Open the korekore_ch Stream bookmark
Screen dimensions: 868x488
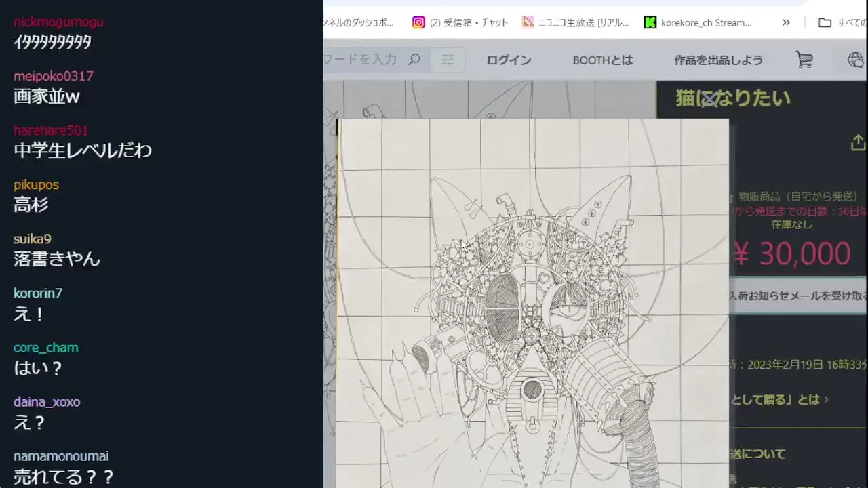(x=698, y=22)
